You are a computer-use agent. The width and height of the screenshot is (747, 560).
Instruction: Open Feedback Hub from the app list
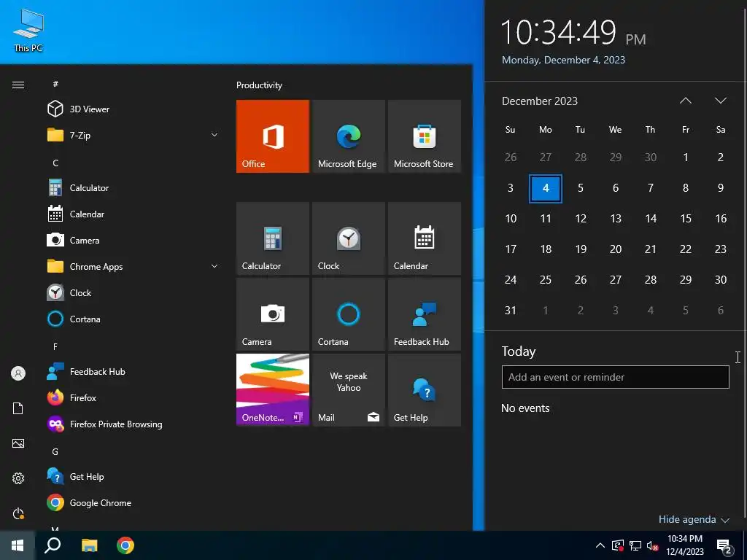(x=133, y=371)
